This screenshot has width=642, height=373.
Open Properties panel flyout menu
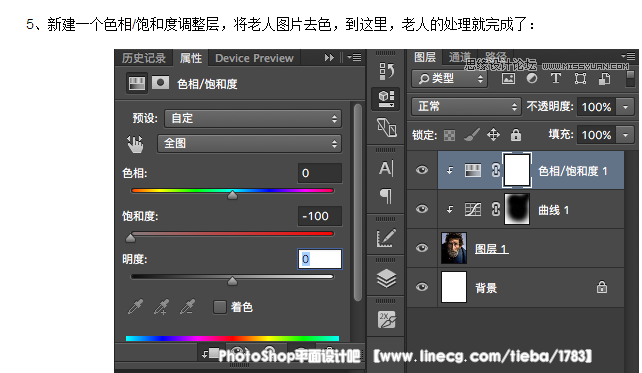point(355,57)
